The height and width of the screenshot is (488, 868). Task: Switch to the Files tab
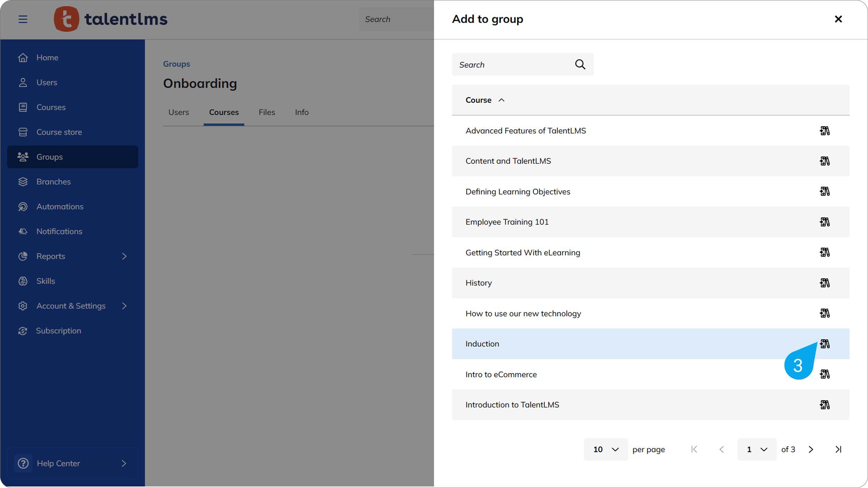pos(267,112)
